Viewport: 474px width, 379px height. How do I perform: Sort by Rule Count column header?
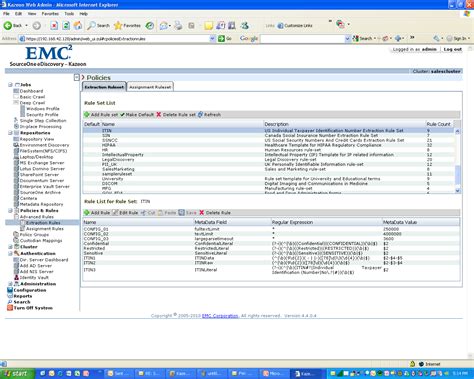[438, 124]
